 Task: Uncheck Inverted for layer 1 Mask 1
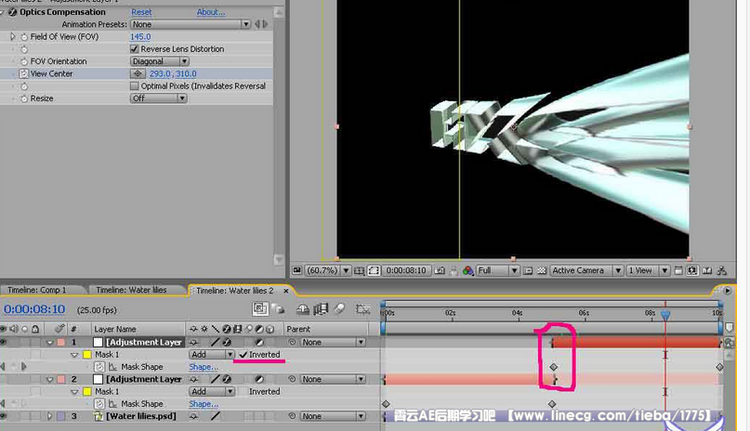(243, 354)
